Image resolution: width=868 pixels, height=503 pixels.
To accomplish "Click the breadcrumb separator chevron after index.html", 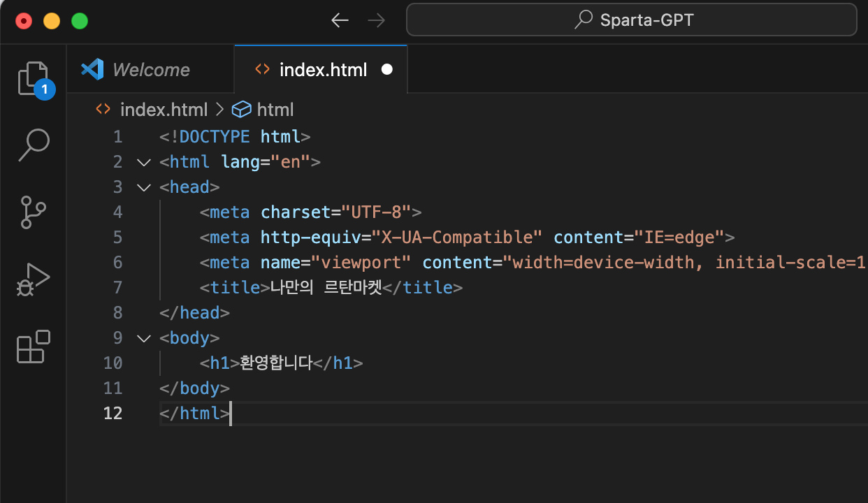I will [219, 110].
